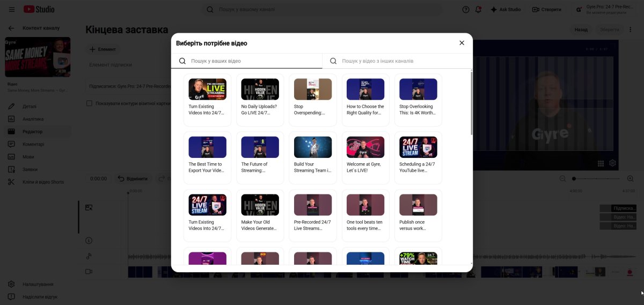Click the 0:00:00 timecode field

(99, 179)
